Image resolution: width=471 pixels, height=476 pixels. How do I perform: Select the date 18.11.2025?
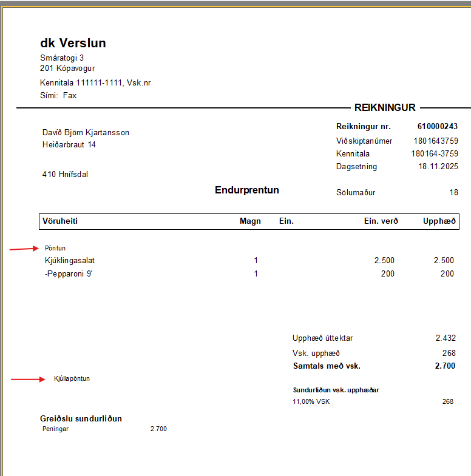click(439, 166)
